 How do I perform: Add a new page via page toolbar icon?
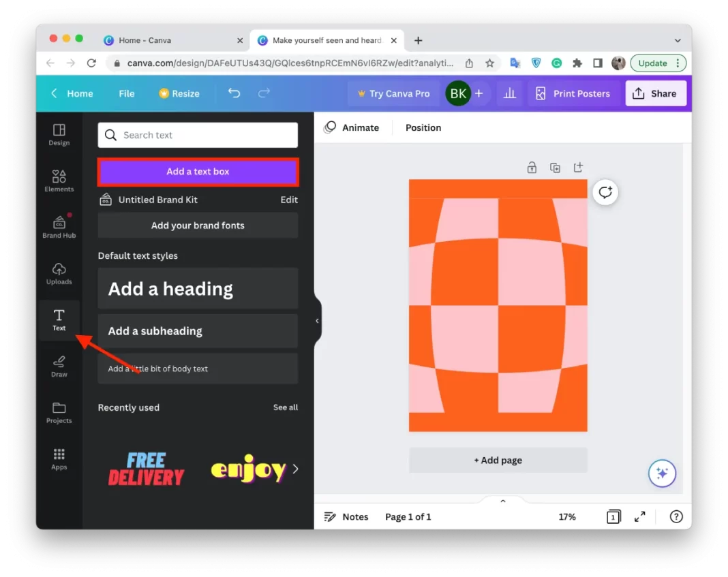coord(578,168)
